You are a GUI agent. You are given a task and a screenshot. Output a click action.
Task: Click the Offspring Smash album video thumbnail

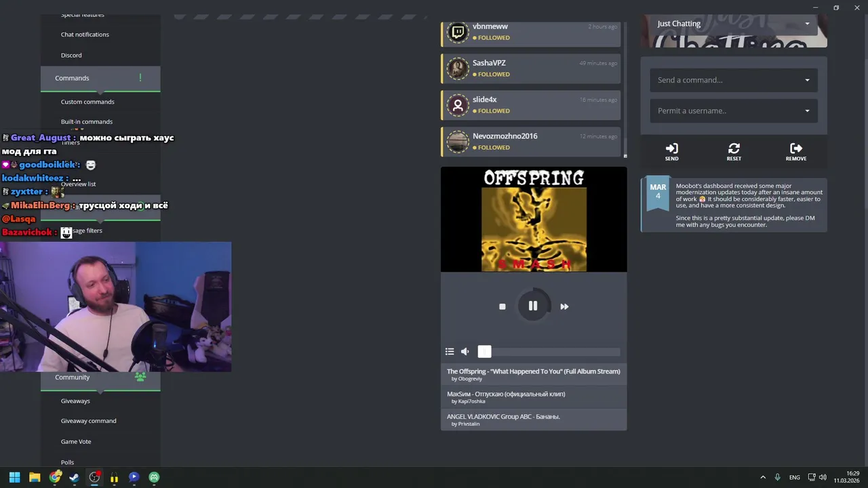pos(534,220)
